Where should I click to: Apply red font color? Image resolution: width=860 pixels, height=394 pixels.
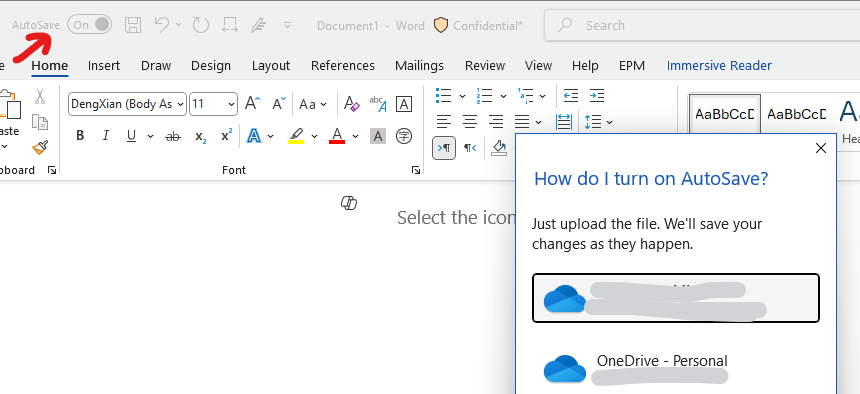pyautogui.click(x=337, y=136)
